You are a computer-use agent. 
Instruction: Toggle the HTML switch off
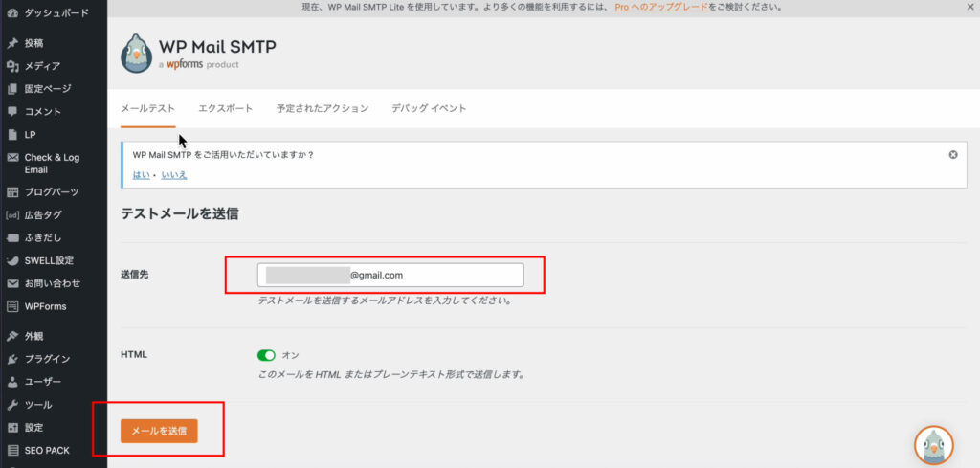pos(266,355)
